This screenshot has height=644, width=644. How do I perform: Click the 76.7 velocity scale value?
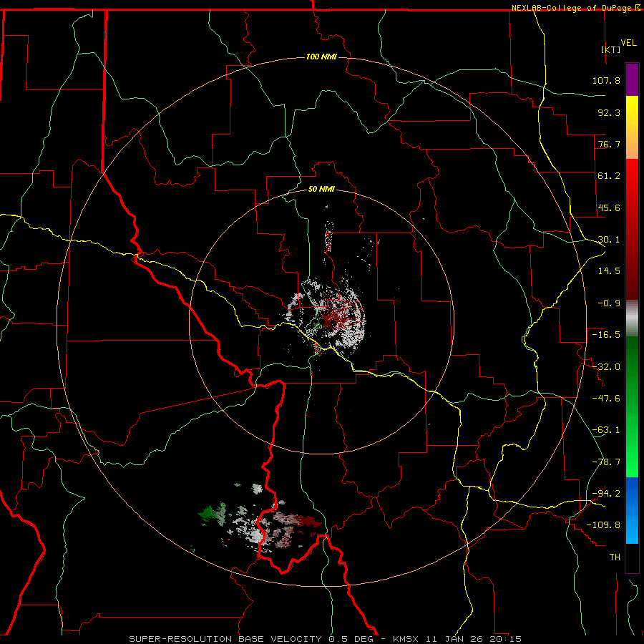[609, 144]
